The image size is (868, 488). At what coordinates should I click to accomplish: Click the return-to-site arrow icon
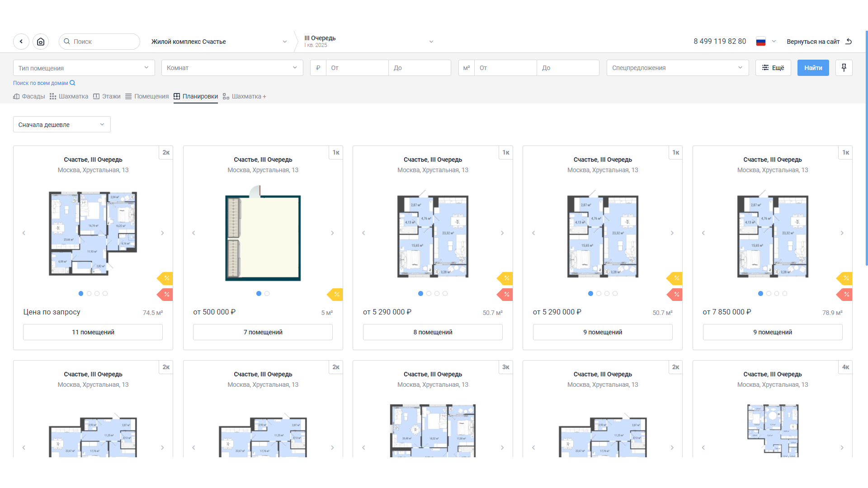pos(849,42)
